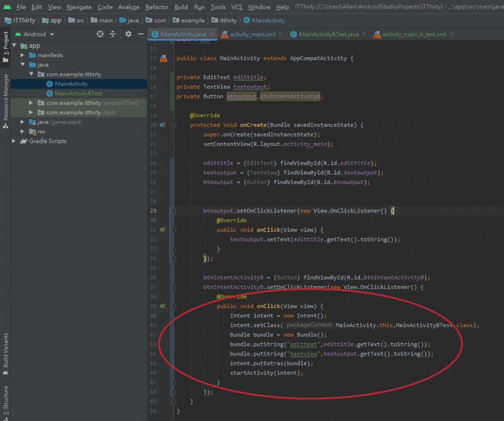Open the Refactor menu

pyautogui.click(x=157, y=7)
